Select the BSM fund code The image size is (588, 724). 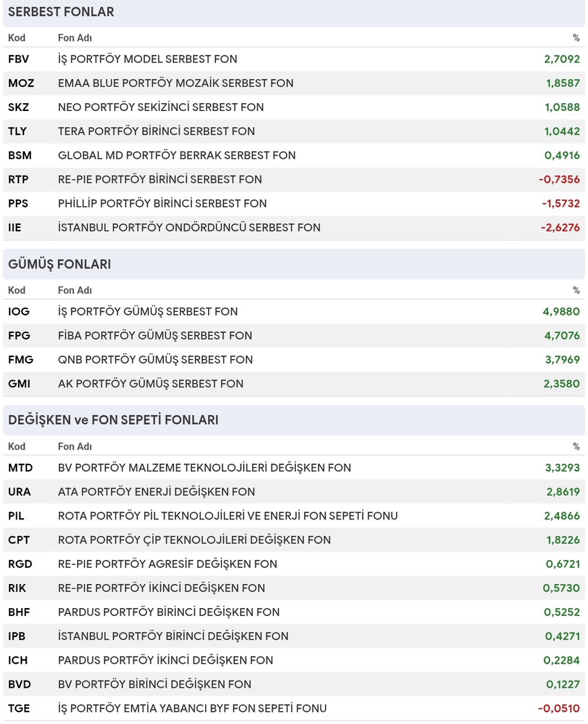point(20,156)
